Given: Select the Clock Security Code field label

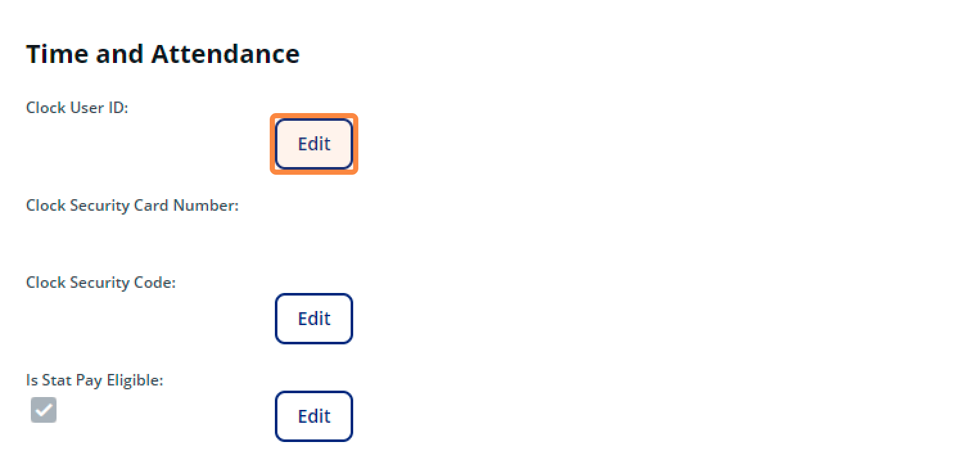Looking at the screenshot, I should (x=100, y=282).
